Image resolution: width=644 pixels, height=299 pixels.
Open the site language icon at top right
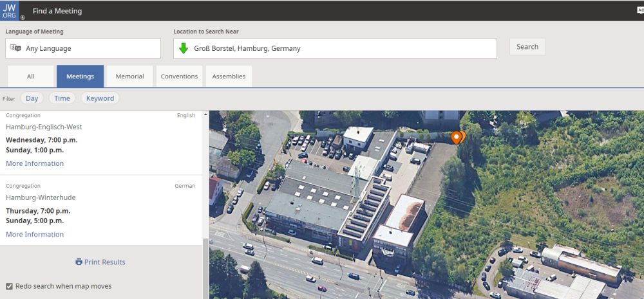[639, 11]
